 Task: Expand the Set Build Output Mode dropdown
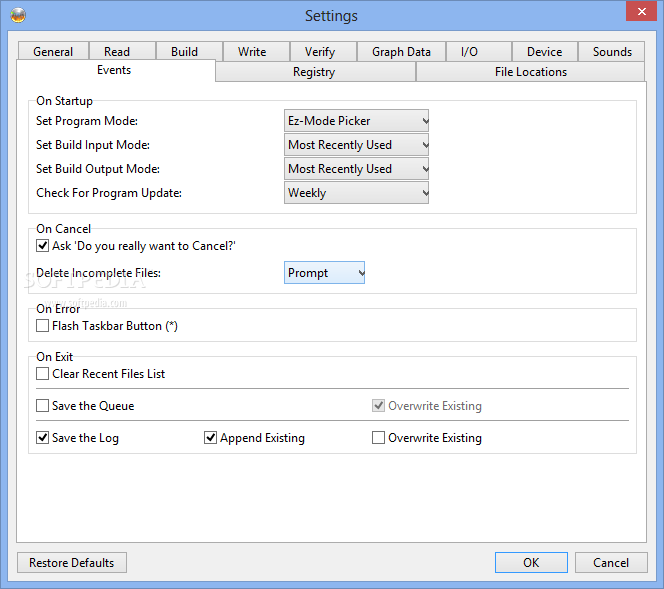tap(356, 169)
